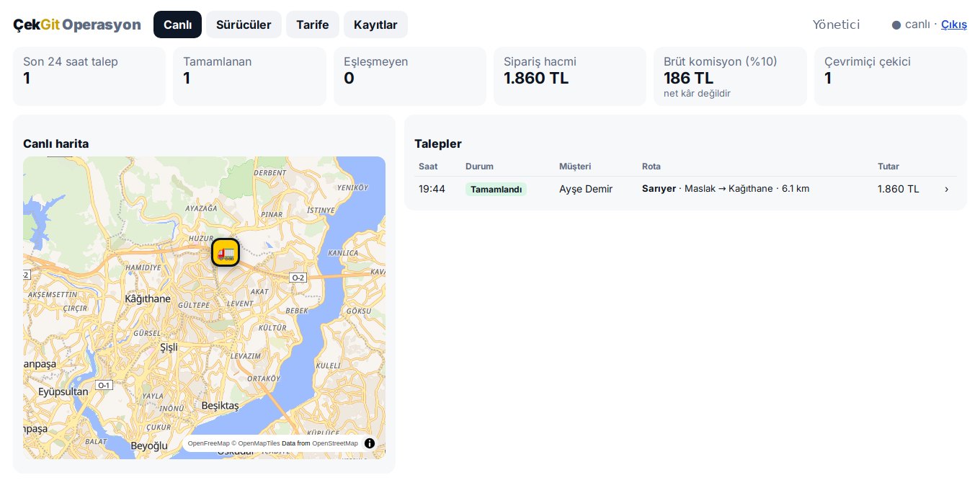
Task: Open the map attribution info icon
Action: click(x=370, y=443)
